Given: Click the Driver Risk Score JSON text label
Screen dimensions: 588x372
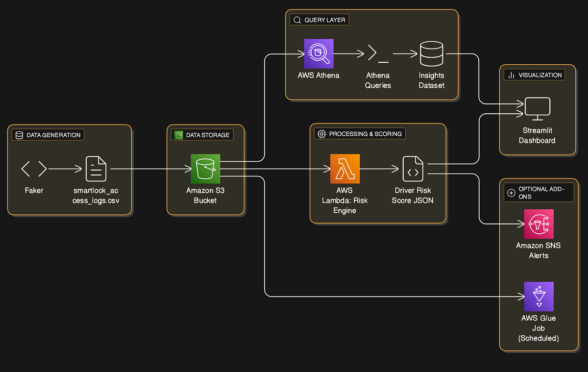Looking at the screenshot, I should pos(413,195).
